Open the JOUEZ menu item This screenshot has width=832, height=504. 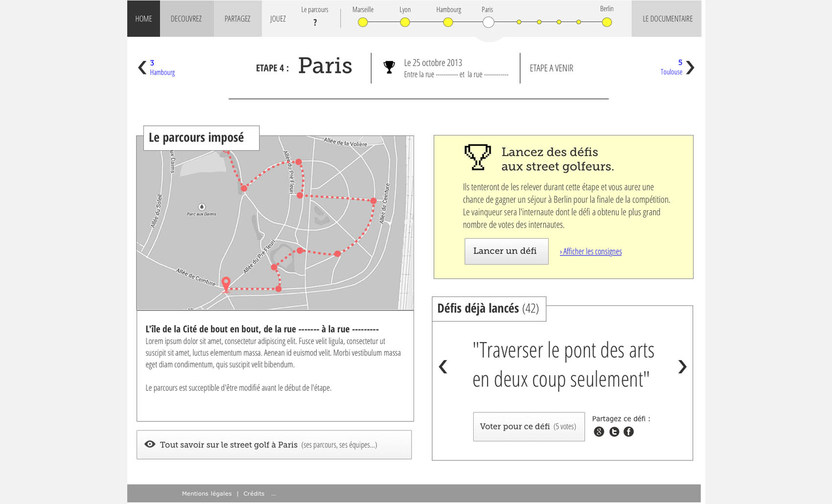coord(278,19)
